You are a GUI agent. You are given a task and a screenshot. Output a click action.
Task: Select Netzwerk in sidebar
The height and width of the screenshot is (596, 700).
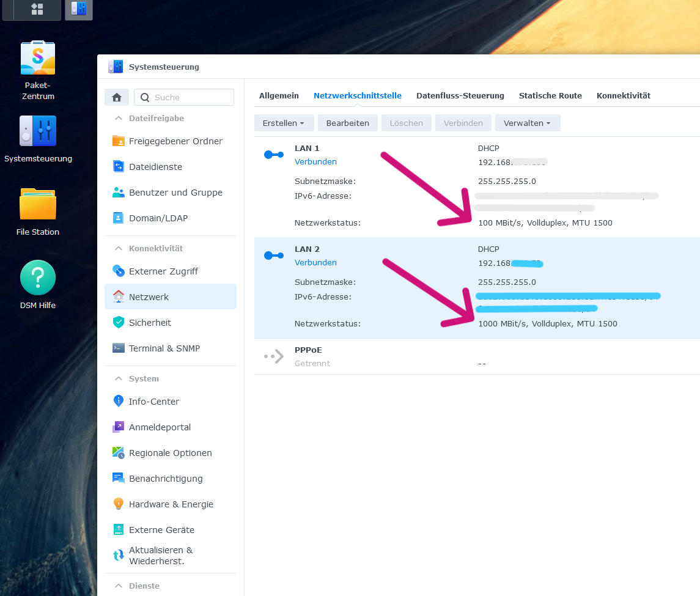point(171,297)
